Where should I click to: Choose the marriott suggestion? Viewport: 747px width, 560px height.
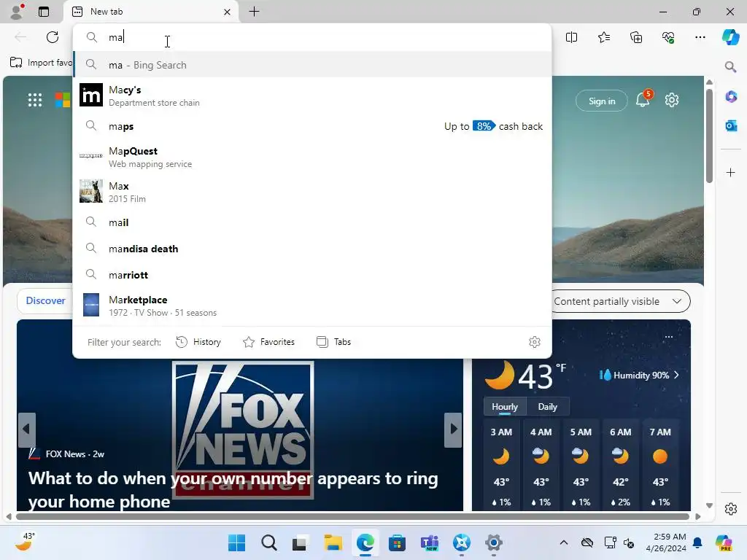[x=312, y=275]
